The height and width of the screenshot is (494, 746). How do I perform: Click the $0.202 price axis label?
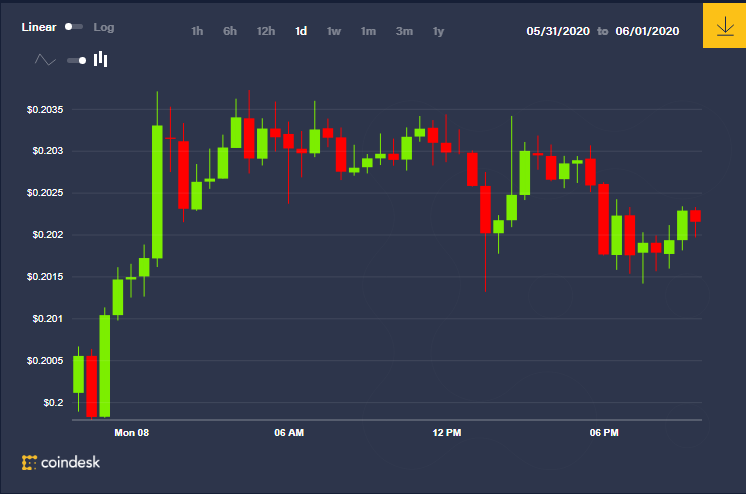pos(48,235)
